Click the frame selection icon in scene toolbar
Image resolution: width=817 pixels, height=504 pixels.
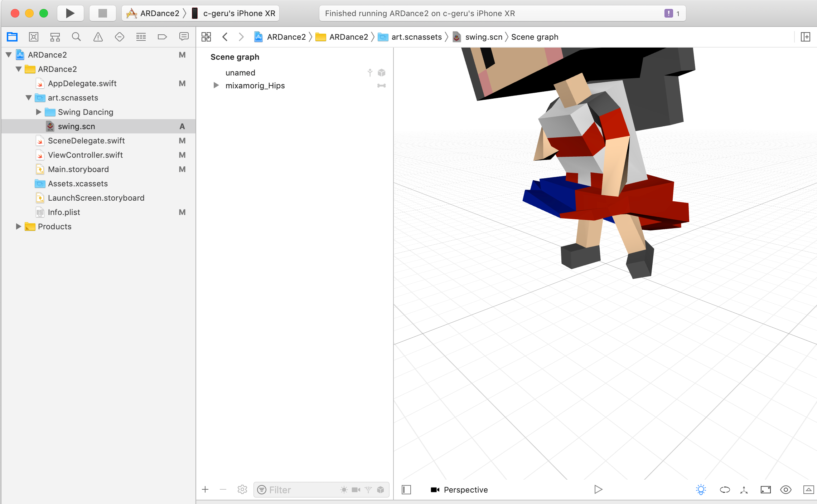pos(765,490)
